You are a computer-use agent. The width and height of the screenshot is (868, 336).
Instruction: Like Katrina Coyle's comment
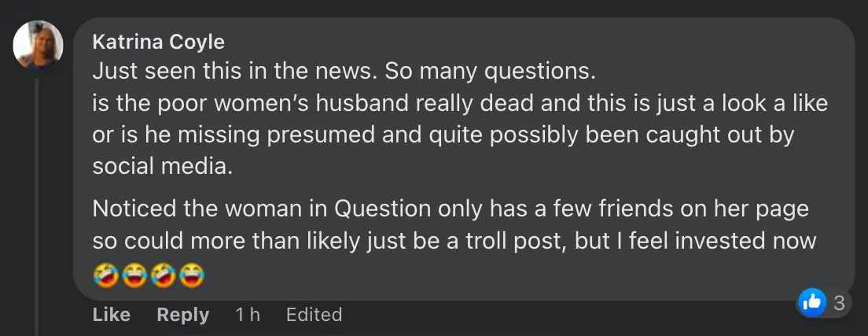point(112,315)
